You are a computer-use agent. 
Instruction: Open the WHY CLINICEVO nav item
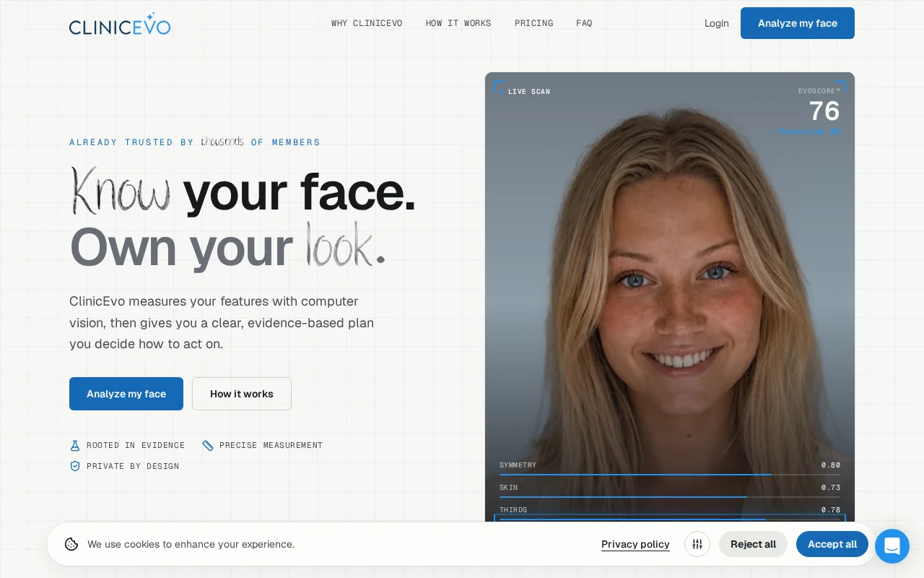pyautogui.click(x=367, y=23)
